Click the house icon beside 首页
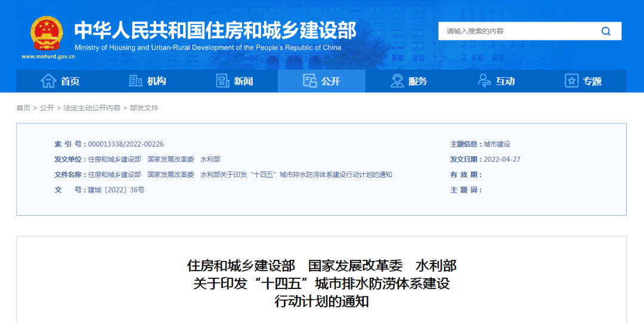644x323 pixels. 48,81
